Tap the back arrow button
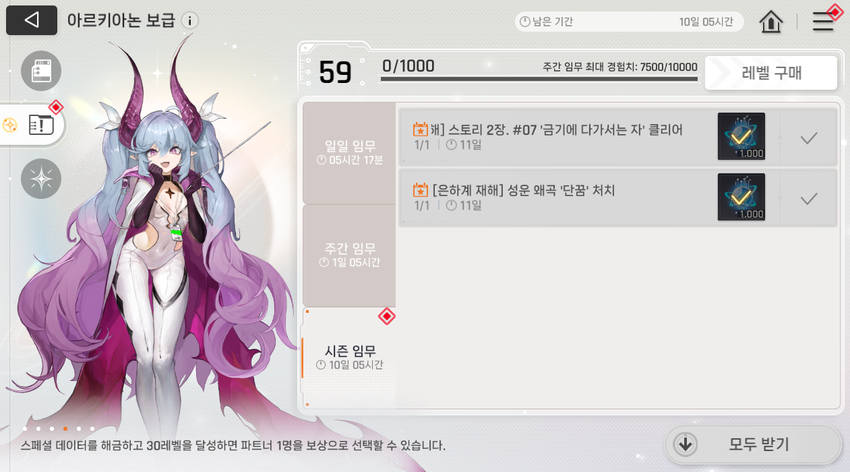The image size is (850, 472). point(31,20)
